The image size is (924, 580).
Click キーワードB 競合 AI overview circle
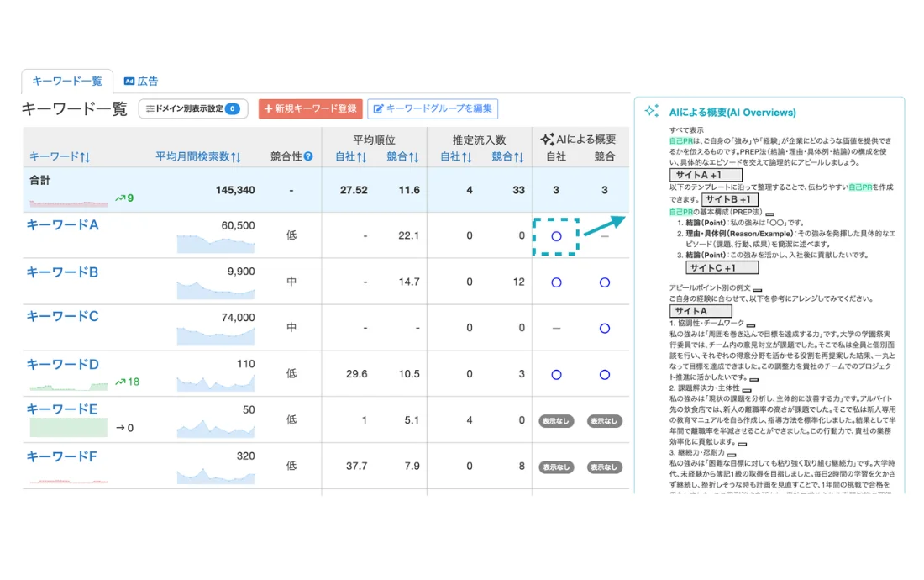(x=605, y=282)
